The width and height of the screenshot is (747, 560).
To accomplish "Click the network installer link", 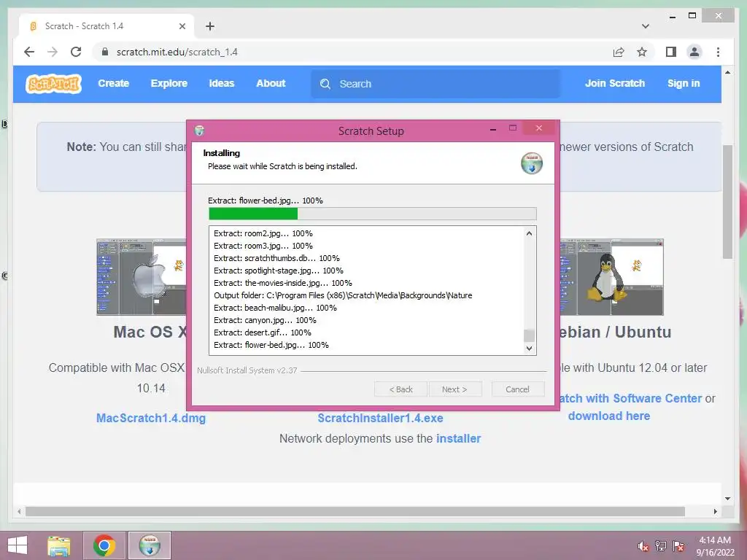I will [458, 438].
